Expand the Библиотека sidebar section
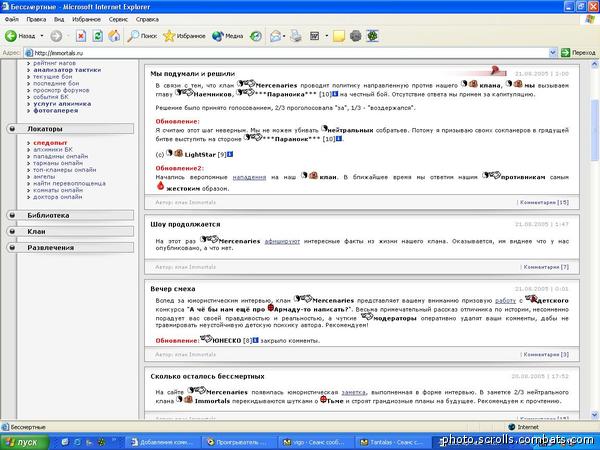Screen dimensions: 600x450 (x=70, y=215)
